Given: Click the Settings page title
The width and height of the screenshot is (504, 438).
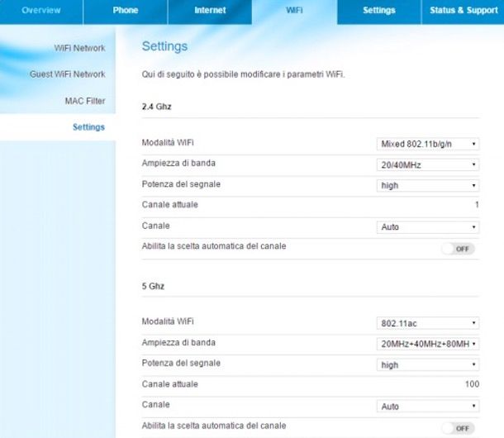Looking at the screenshot, I should tap(164, 46).
